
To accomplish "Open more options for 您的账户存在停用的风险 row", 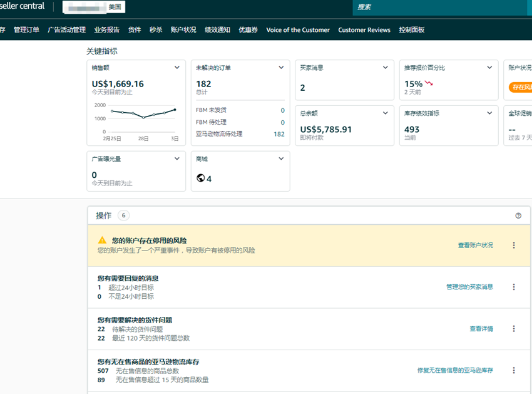I will 514,245.
